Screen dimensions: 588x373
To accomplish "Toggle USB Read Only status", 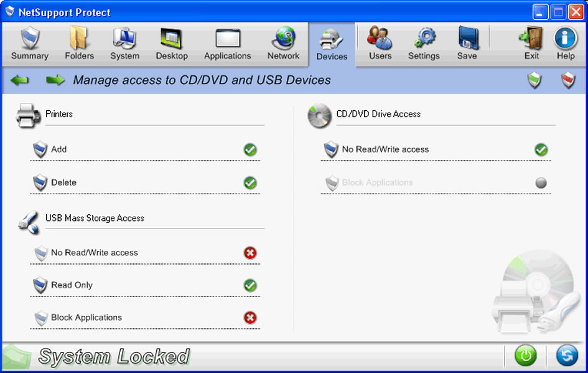I will pyautogui.click(x=250, y=286).
